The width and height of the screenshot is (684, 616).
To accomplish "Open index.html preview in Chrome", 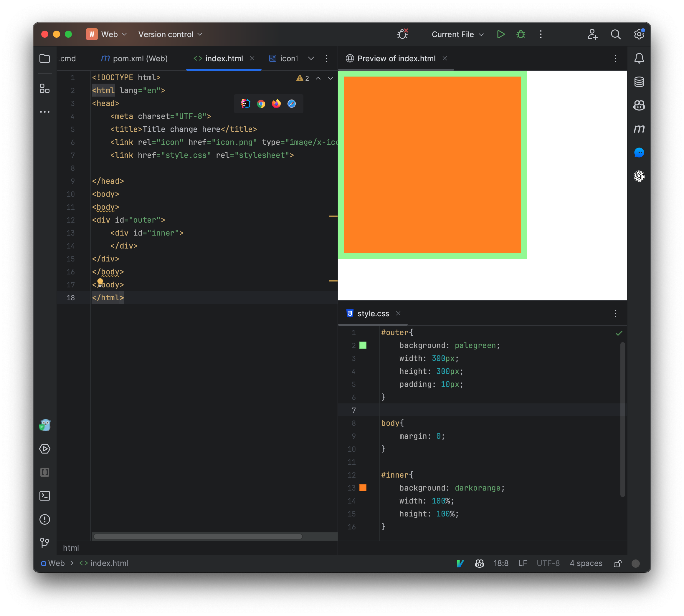I will click(x=261, y=104).
